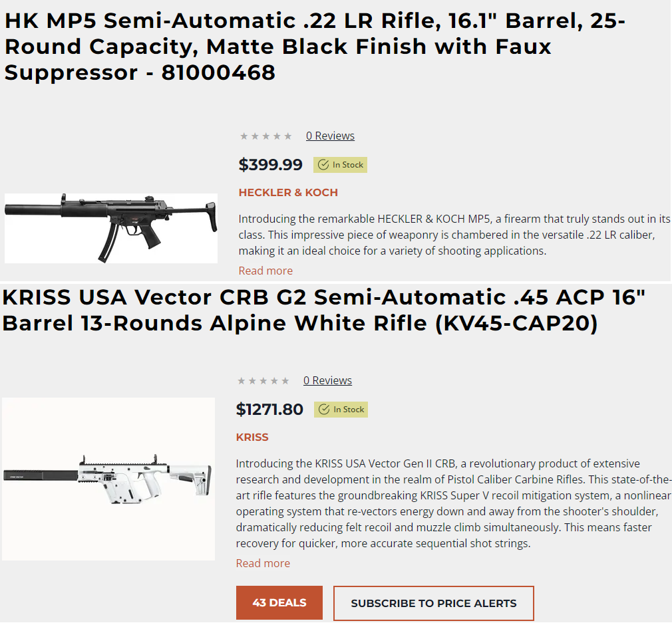The image size is (672, 625).
Task: Click the $1271.80 price
Action: pos(269,409)
